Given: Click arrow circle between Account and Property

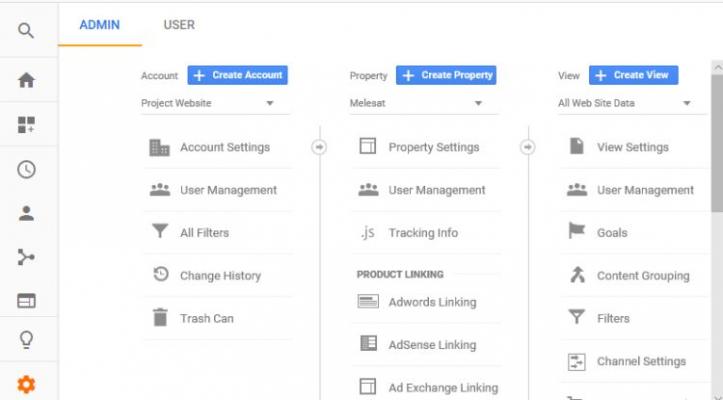Looking at the screenshot, I should pos(319,147).
